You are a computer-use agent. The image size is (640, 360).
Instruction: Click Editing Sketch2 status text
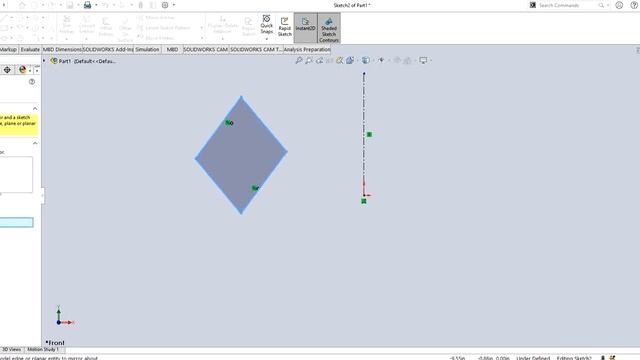click(574, 358)
